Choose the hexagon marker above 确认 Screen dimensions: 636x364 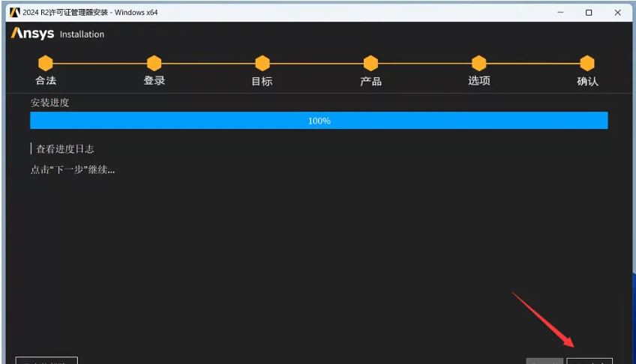[587, 63]
